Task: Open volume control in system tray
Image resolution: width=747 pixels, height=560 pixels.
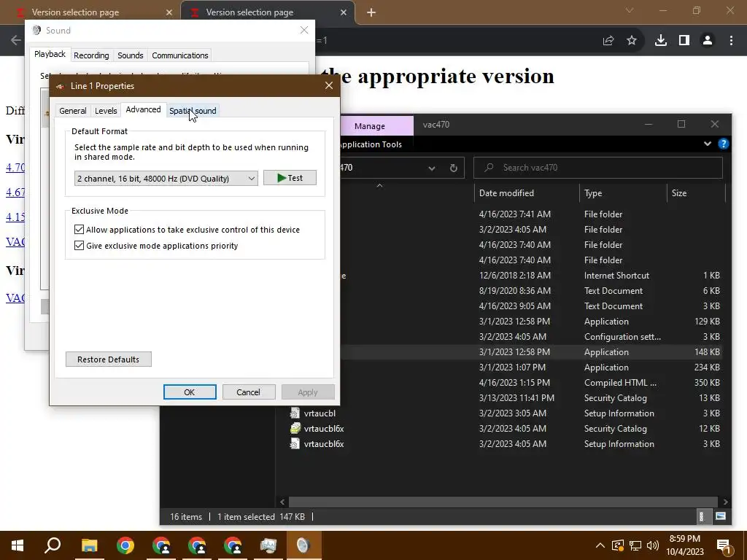Action: [653, 545]
